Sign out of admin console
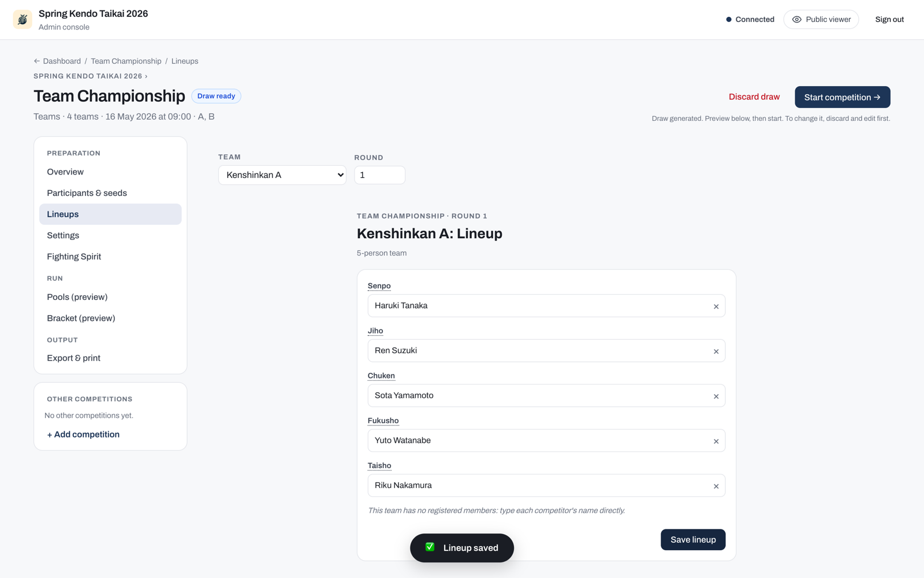The width and height of the screenshot is (924, 578). click(889, 20)
